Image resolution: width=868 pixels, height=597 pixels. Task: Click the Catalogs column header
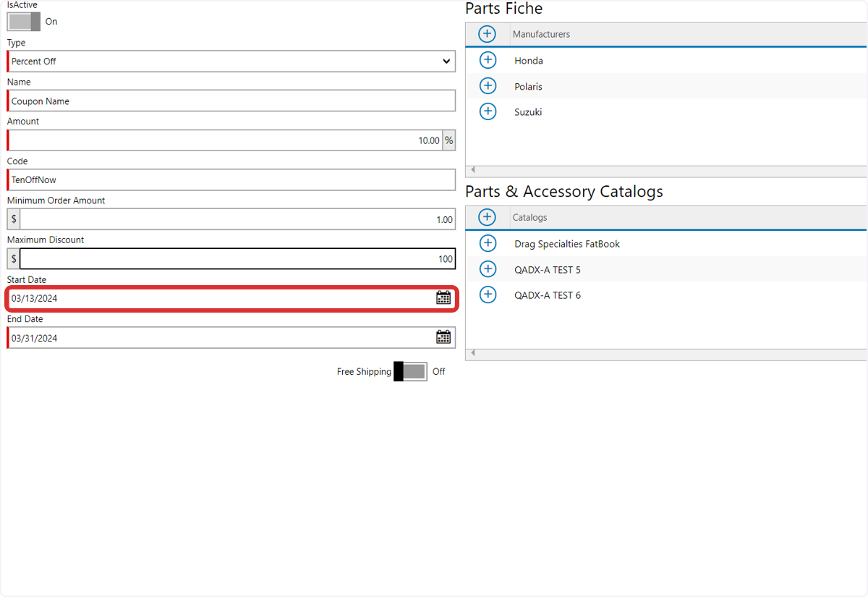pos(688,217)
